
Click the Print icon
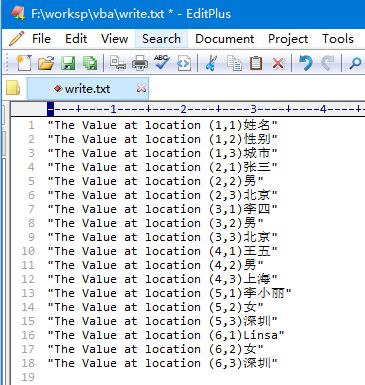[x=140, y=63]
